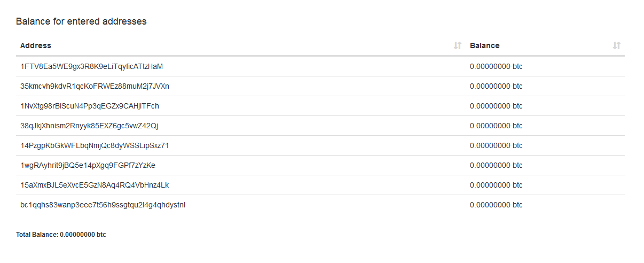Click balance value of 1NvXtg98 row
Image resolution: width=644 pixels, height=263 pixels.
pos(496,106)
